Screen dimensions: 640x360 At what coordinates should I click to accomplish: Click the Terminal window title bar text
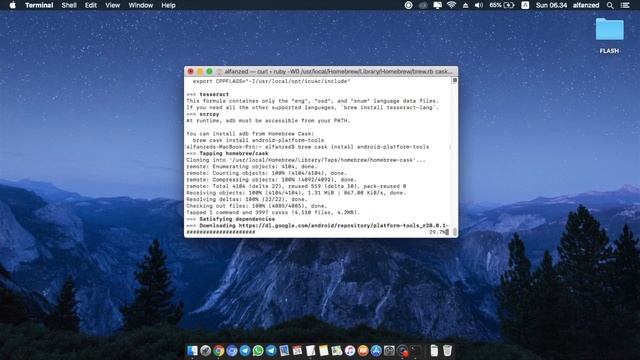point(338,71)
